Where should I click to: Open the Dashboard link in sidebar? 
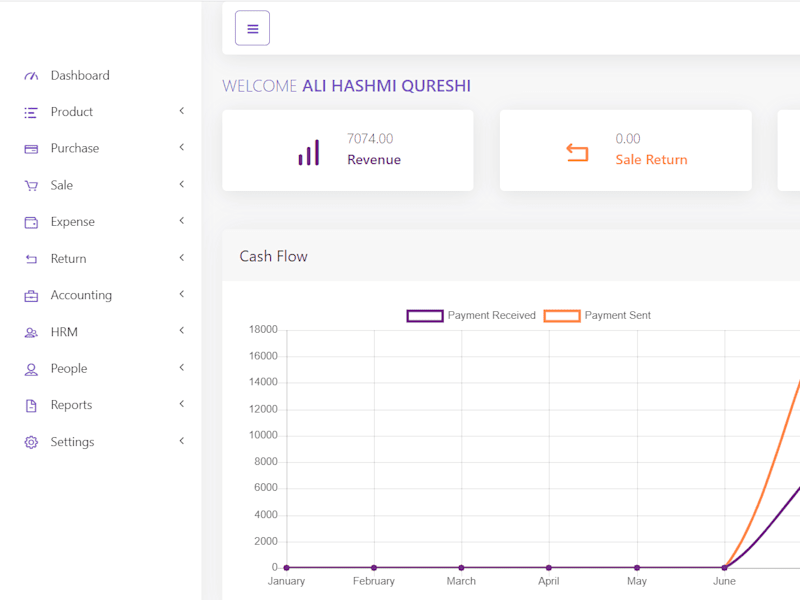tap(80, 76)
